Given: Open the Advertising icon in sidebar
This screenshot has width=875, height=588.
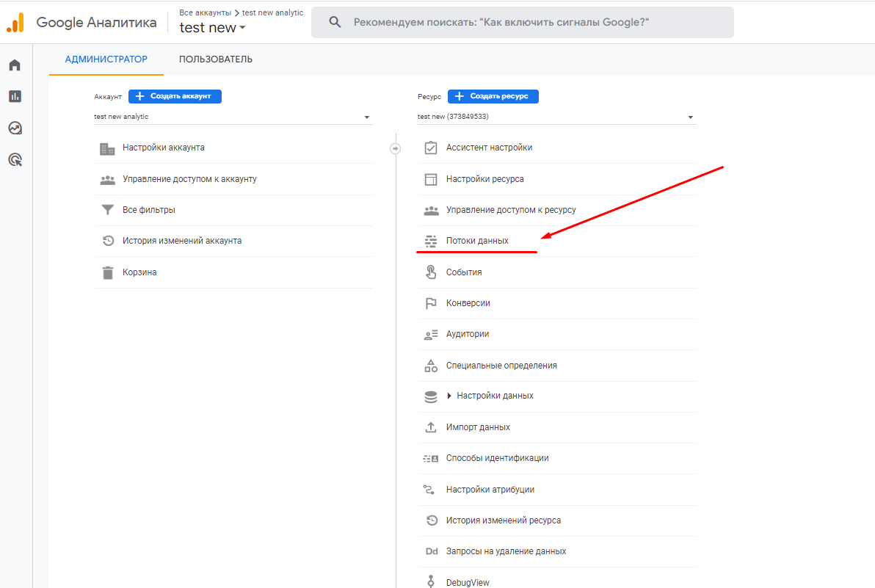Looking at the screenshot, I should [x=15, y=159].
